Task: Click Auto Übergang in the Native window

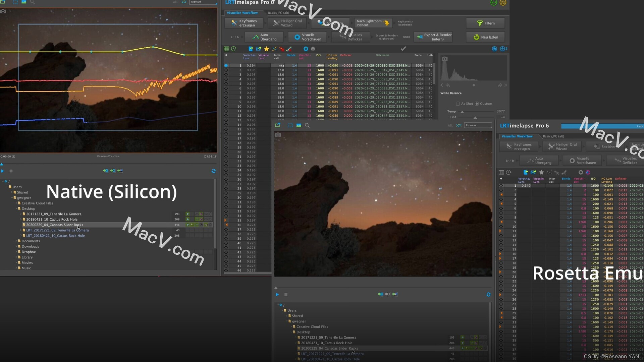Action: [x=264, y=37]
